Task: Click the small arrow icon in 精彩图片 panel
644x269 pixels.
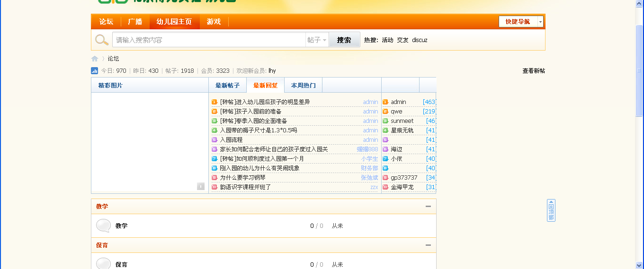Action: click(x=201, y=186)
